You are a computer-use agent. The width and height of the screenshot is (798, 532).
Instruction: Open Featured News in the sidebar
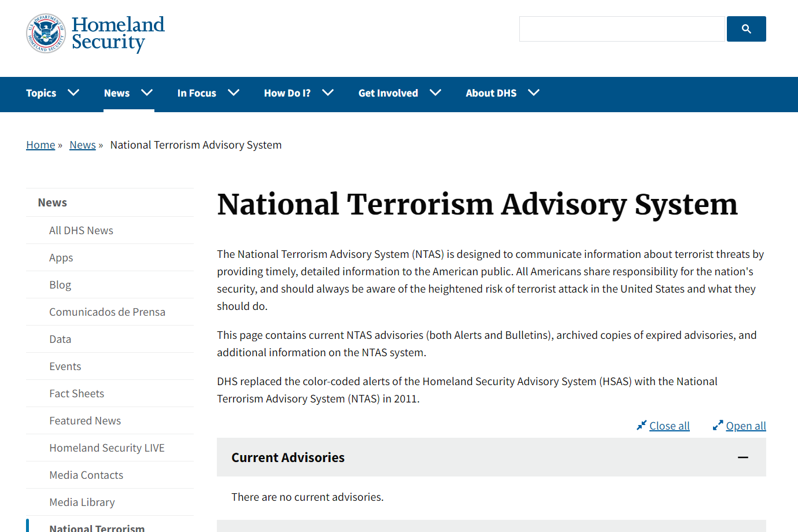tap(110, 420)
